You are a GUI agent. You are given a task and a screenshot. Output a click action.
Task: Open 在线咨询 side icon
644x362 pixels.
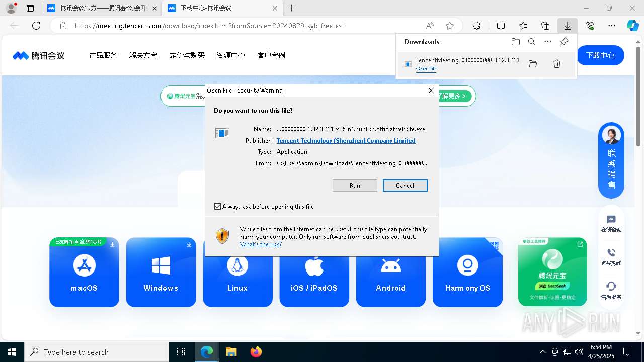click(611, 224)
